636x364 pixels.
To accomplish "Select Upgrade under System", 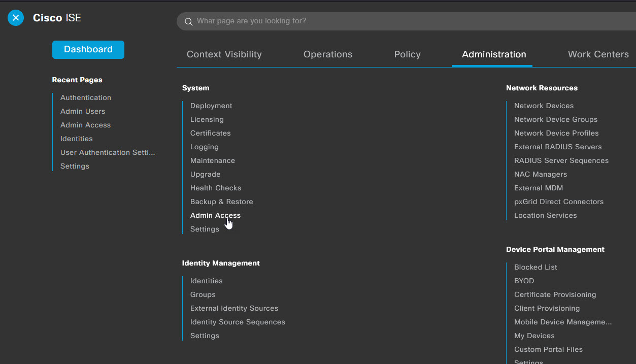I will pos(206,174).
